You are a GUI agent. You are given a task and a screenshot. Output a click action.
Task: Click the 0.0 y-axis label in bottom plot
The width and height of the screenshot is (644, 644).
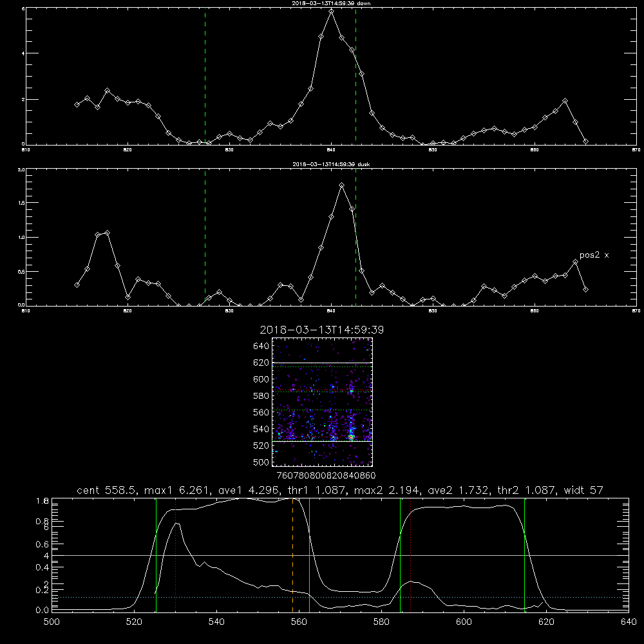click(x=42, y=610)
